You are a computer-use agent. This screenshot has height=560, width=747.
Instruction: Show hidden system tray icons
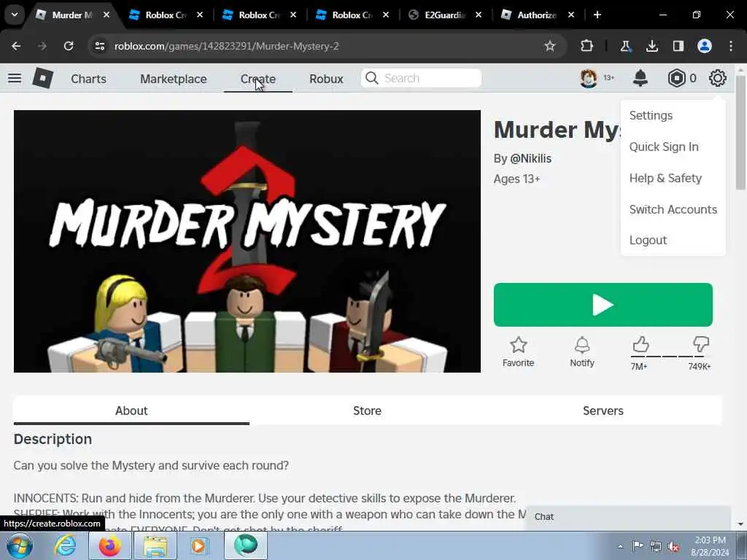[620, 547]
